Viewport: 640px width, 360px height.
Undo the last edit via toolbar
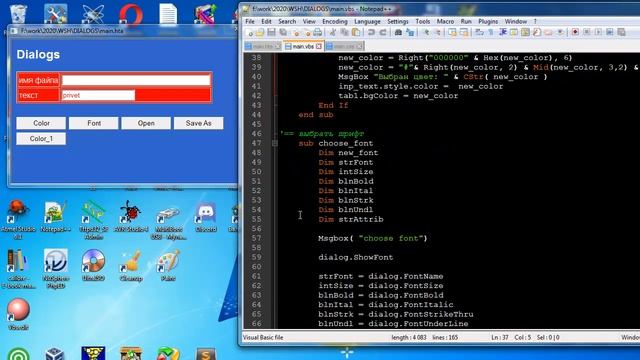(371, 32)
